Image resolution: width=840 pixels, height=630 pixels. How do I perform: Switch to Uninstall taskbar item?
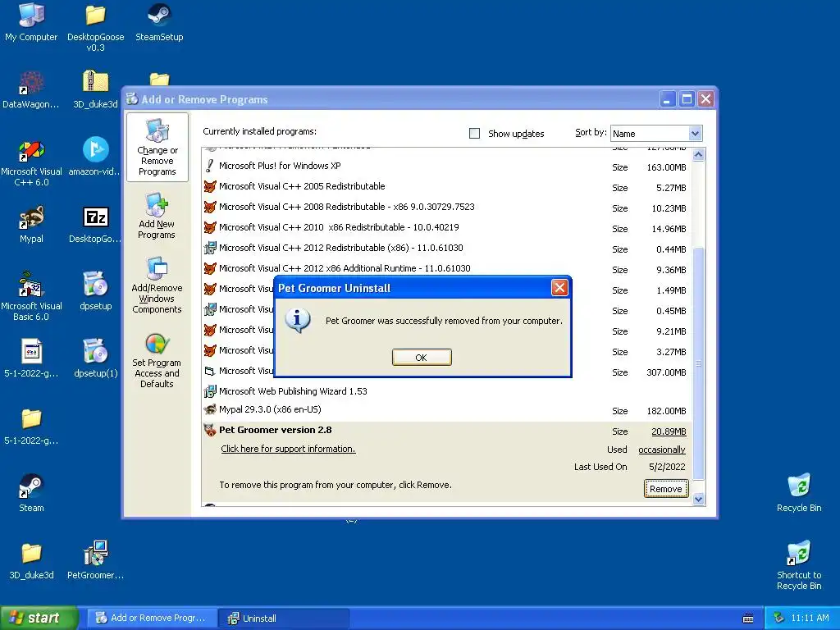(284, 618)
